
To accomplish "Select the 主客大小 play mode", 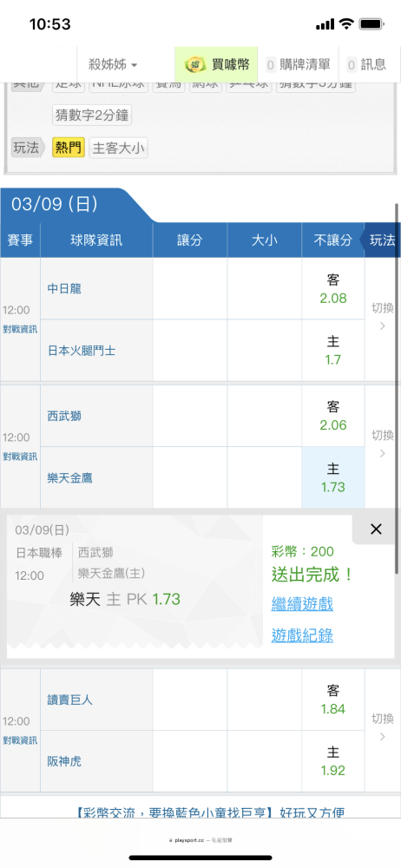I will tap(118, 148).
